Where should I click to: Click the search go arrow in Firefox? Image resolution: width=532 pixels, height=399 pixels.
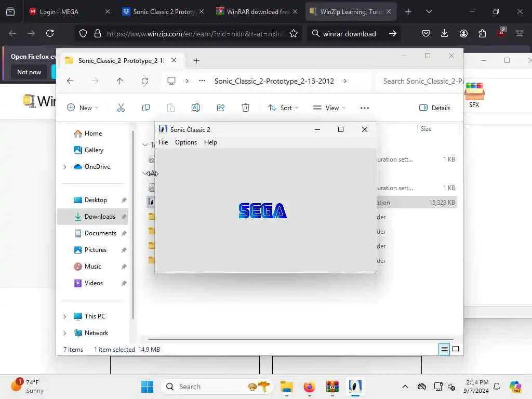click(393, 33)
